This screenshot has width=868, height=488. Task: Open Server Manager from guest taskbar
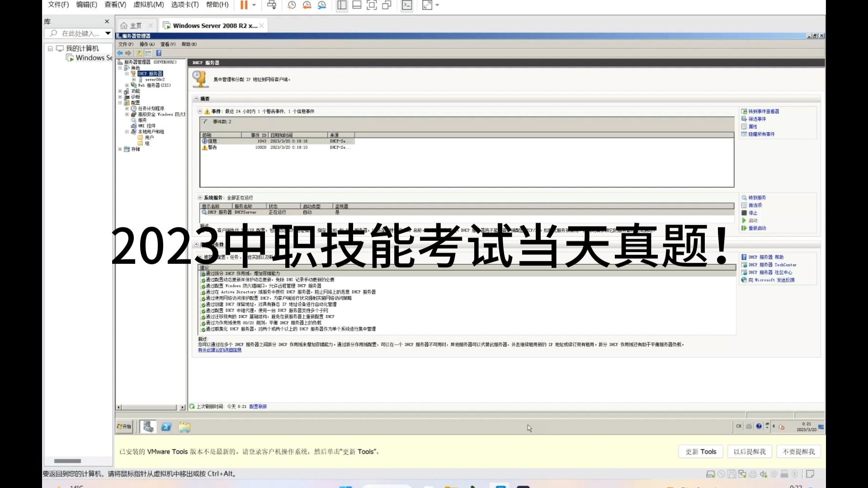click(148, 427)
